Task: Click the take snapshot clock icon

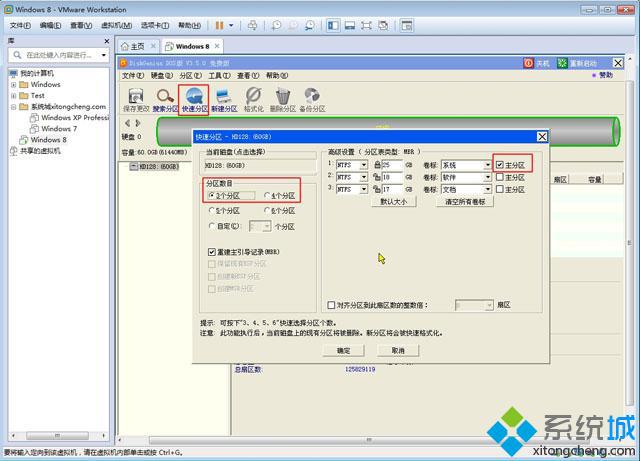Action: point(276,25)
